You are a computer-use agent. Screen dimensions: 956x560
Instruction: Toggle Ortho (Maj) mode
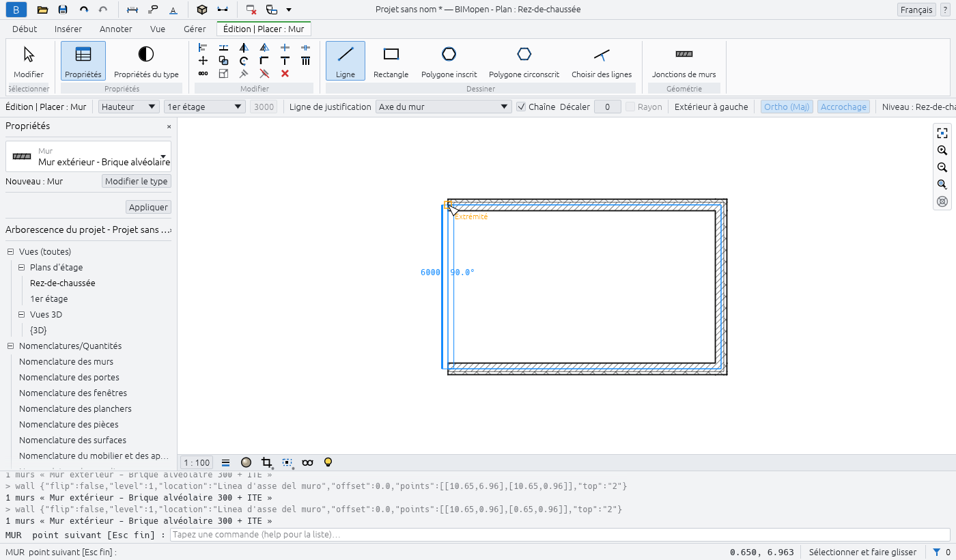pyautogui.click(x=787, y=107)
